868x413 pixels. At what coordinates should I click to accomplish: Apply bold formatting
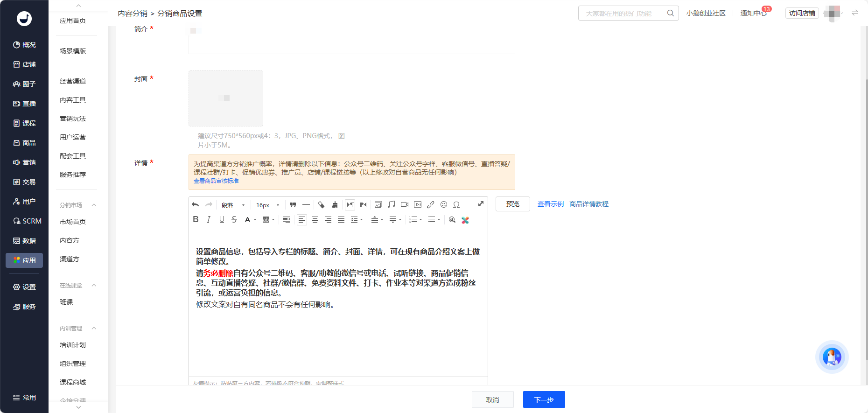coord(196,219)
